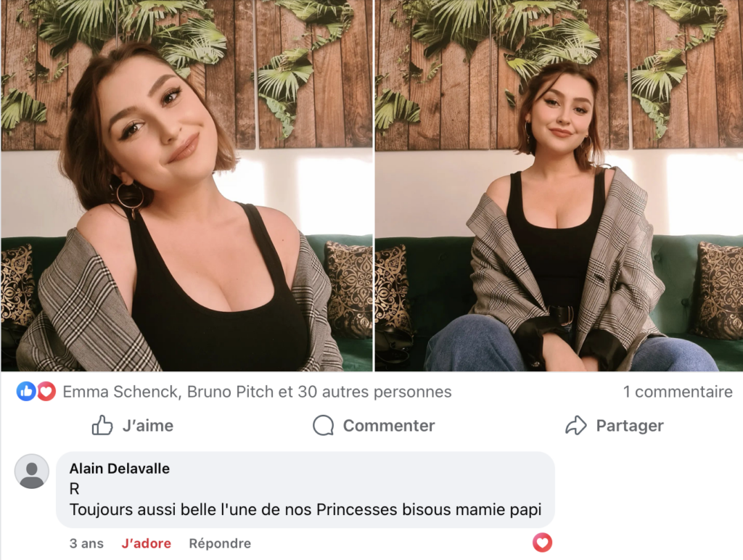
Task: Expand the "1 commentaire" comment count
Action: click(x=678, y=392)
